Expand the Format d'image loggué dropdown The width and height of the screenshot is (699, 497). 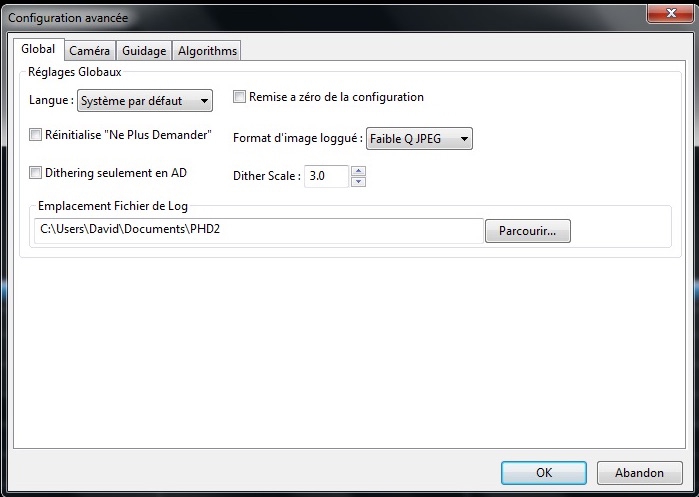pyautogui.click(x=419, y=139)
